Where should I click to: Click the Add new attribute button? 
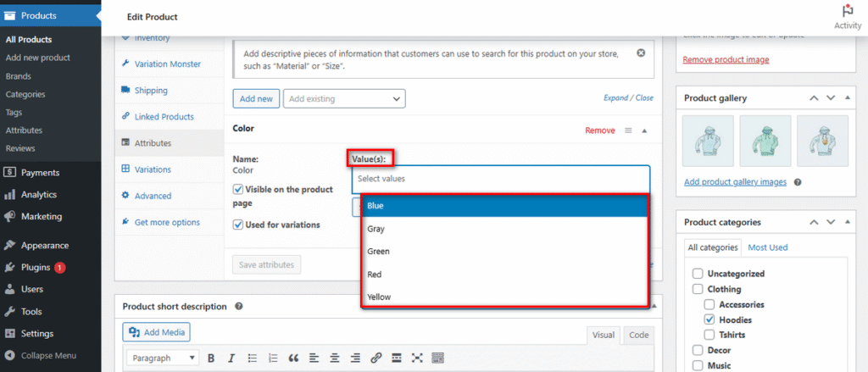[x=256, y=98]
